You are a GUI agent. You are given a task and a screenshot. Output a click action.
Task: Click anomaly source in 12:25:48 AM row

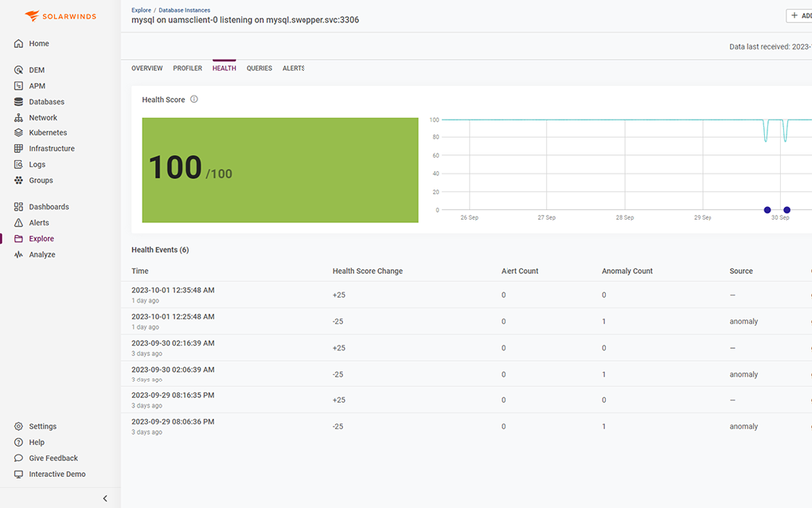click(x=744, y=322)
